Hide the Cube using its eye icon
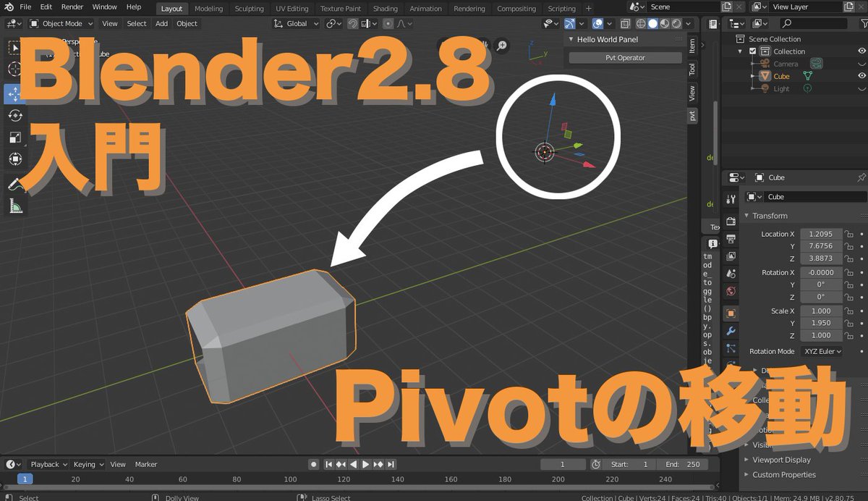The width and height of the screenshot is (868, 501). [861, 76]
